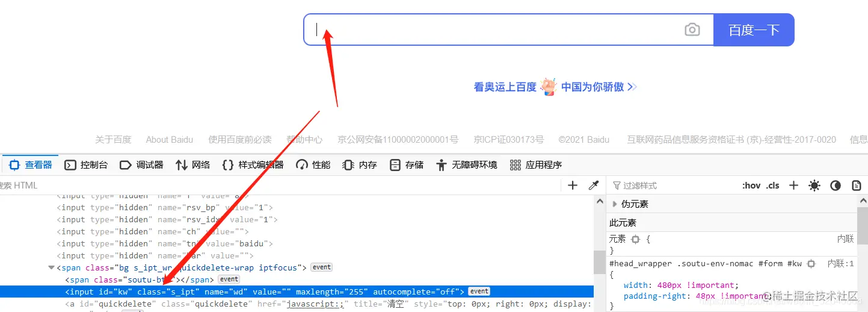The height and width of the screenshot is (312, 868).
Task: Select the input id="kw" HTML row
Action: 297,292
